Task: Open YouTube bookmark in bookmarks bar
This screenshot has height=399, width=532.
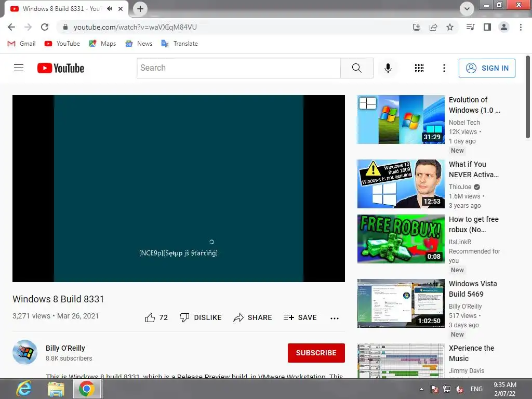Action: coord(62,44)
